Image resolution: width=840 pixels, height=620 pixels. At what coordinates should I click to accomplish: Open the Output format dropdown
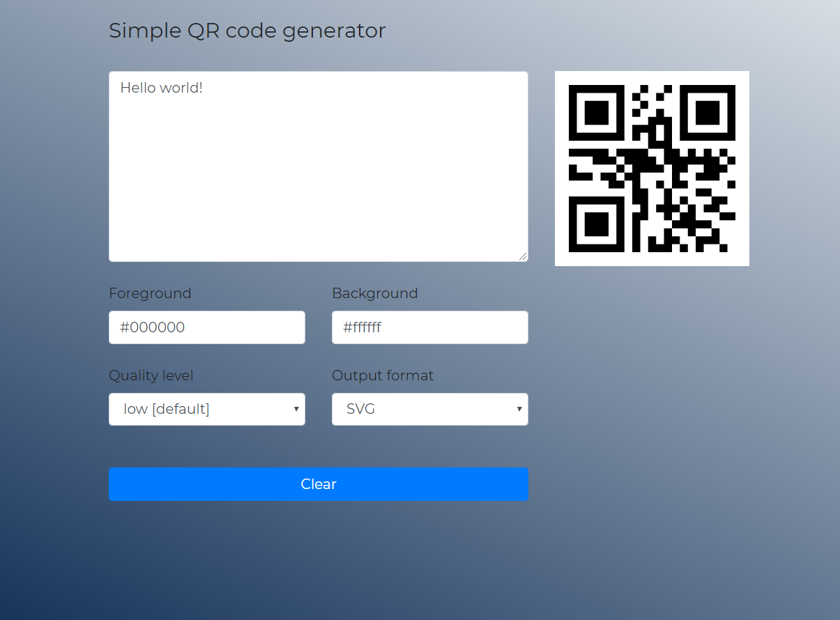tap(429, 409)
